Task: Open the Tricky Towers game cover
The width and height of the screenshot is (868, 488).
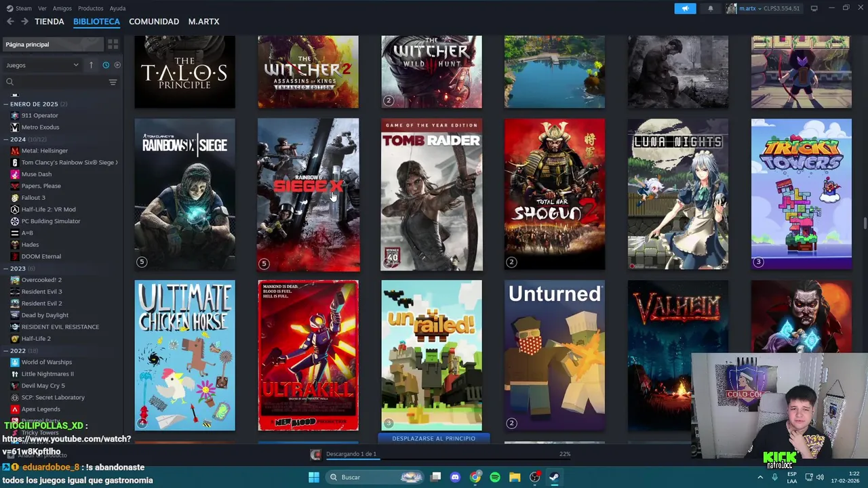Action: coord(802,195)
